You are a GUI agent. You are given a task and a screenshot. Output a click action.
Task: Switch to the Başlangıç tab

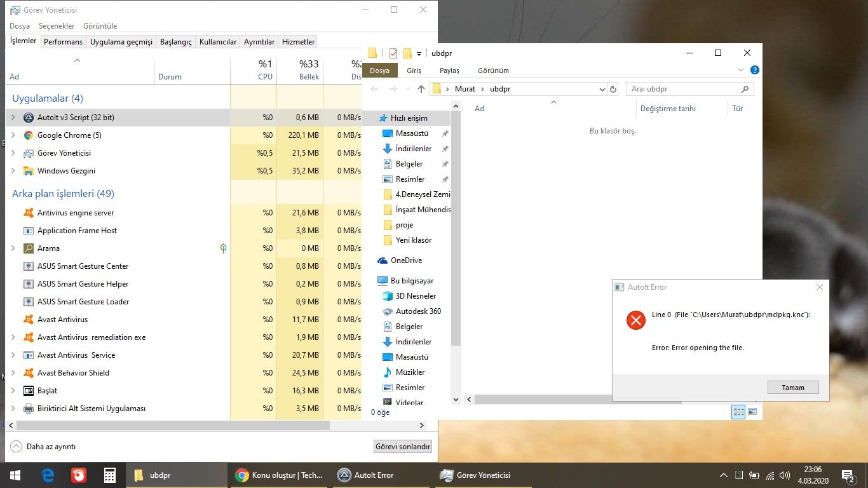(176, 42)
